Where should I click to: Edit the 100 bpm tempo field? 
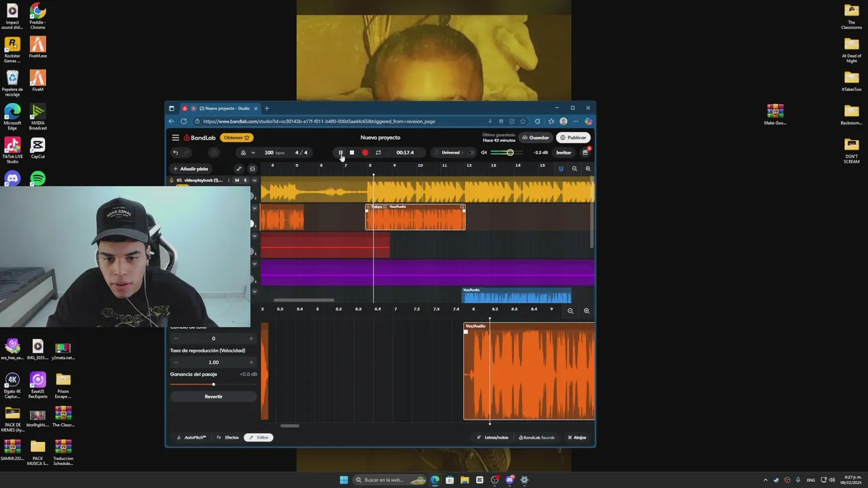pos(274,152)
